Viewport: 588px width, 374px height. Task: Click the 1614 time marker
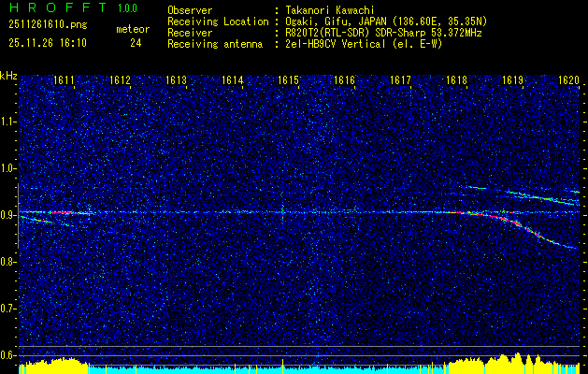(233, 80)
